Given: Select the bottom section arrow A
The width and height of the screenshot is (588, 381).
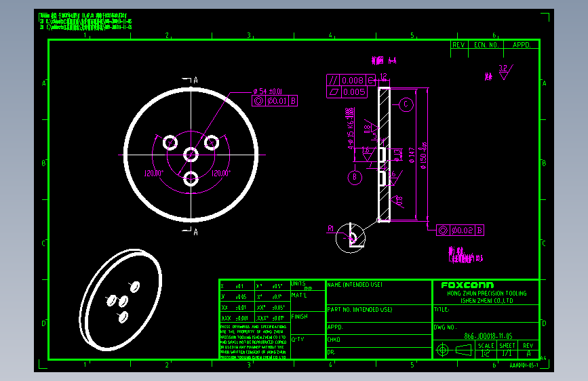Looking at the screenshot, I should (191, 231).
